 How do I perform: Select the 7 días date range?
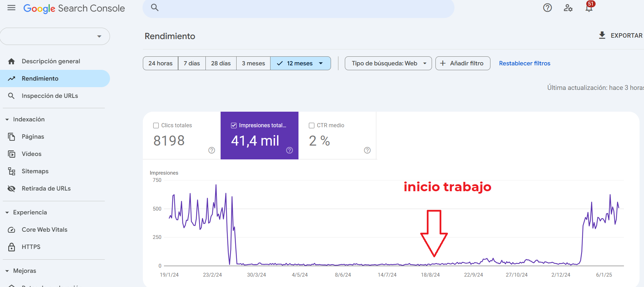pyautogui.click(x=192, y=63)
